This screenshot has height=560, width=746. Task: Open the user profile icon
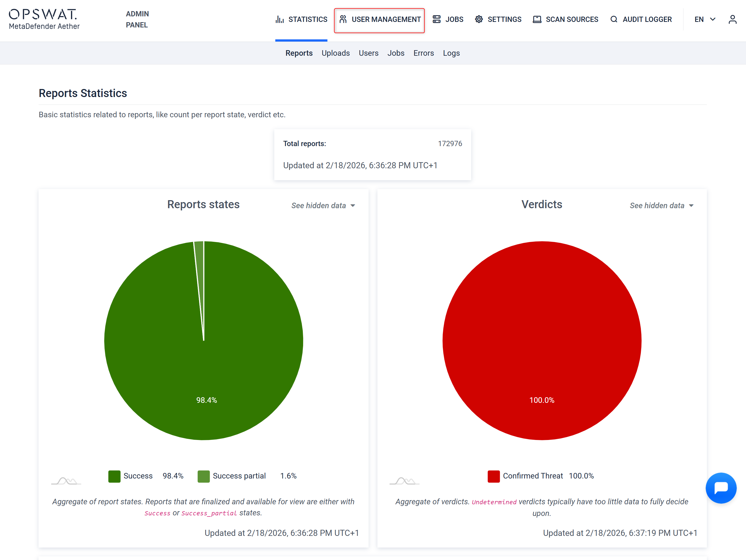732,19
